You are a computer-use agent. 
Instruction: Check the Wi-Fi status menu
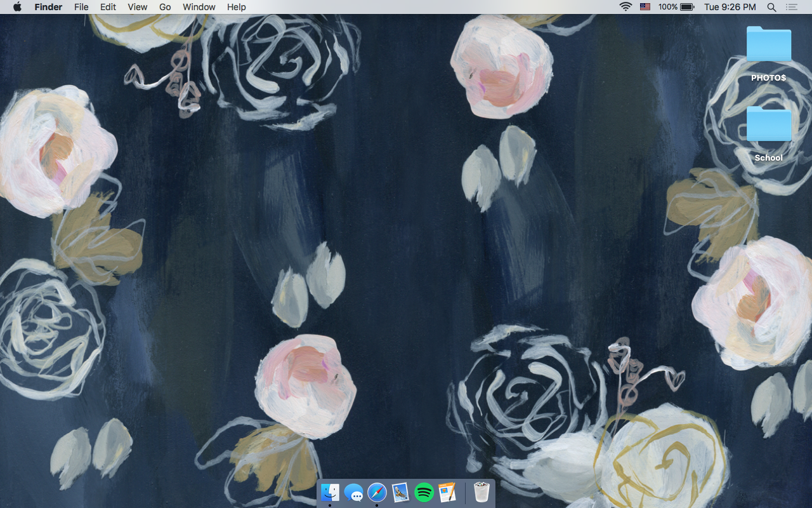625,7
